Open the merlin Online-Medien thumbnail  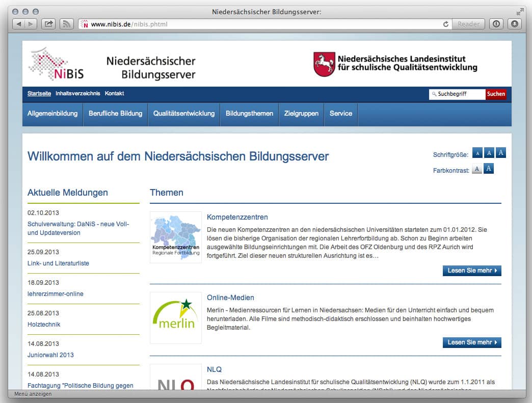point(176,318)
